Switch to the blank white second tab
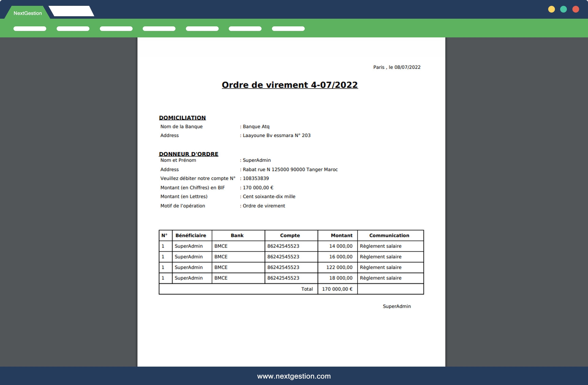The height and width of the screenshot is (385, 588). (71, 11)
